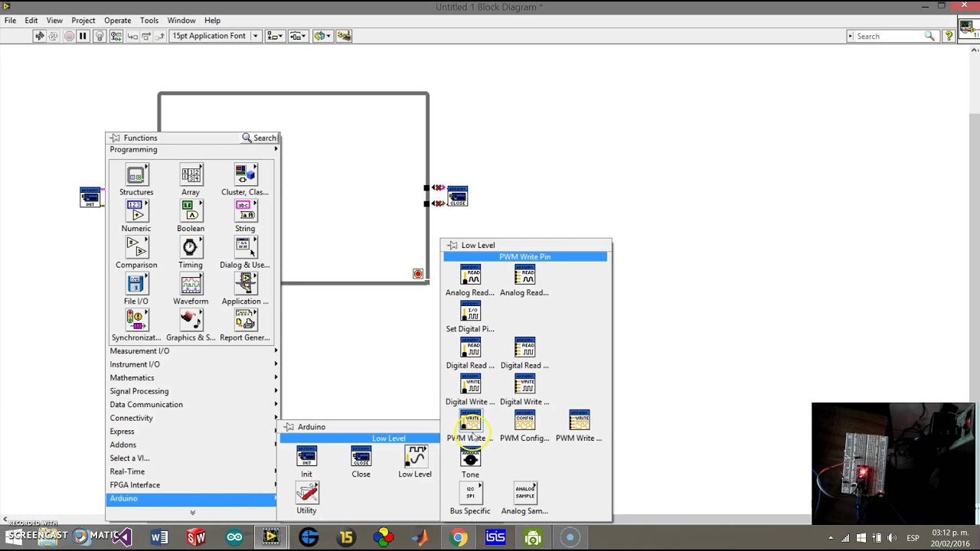The width and height of the screenshot is (980, 551).
Task: Open the View menu
Action: pyautogui.click(x=54, y=21)
